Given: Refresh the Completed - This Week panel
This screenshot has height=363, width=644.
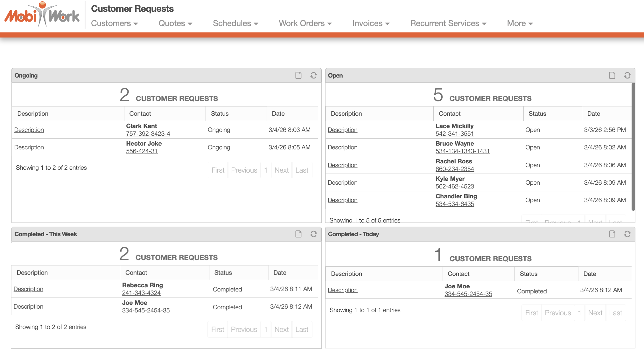Looking at the screenshot, I should tap(313, 234).
